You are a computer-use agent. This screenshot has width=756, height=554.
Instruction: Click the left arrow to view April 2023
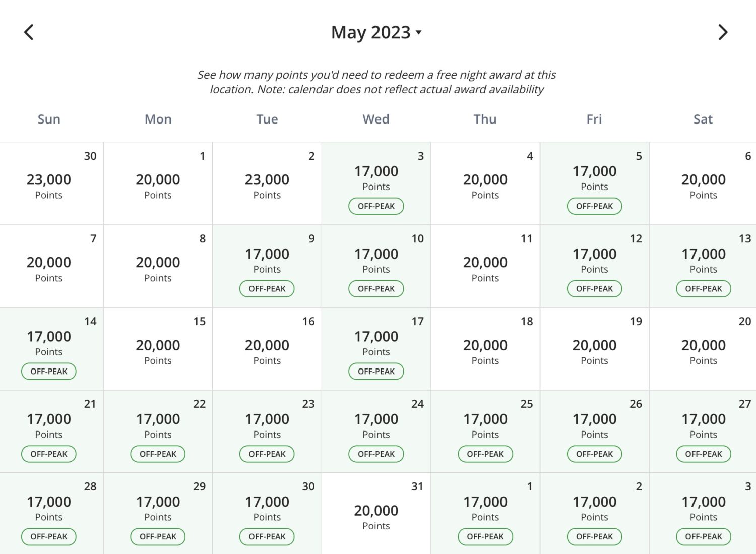(x=29, y=32)
